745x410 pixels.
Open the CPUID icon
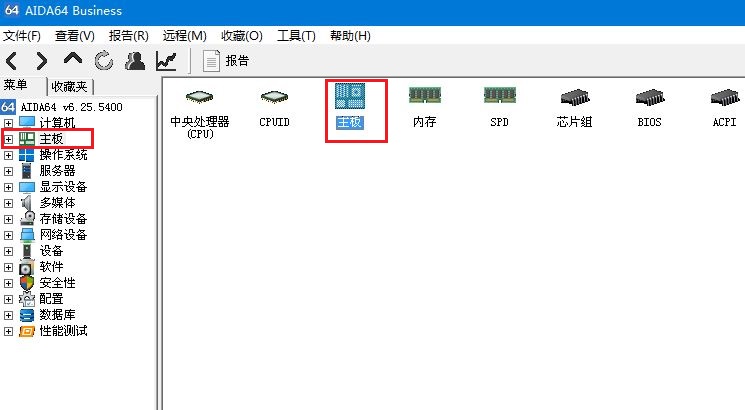point(275,108)
